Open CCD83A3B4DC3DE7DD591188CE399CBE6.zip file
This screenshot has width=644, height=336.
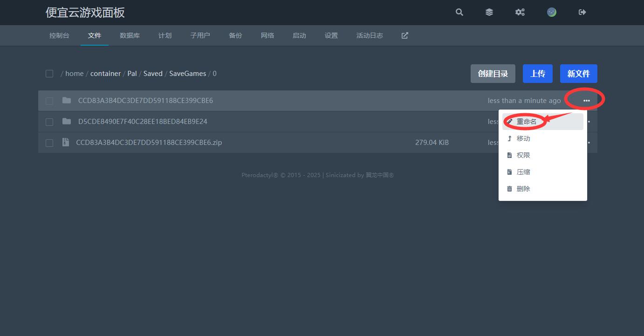coord(149,143)
